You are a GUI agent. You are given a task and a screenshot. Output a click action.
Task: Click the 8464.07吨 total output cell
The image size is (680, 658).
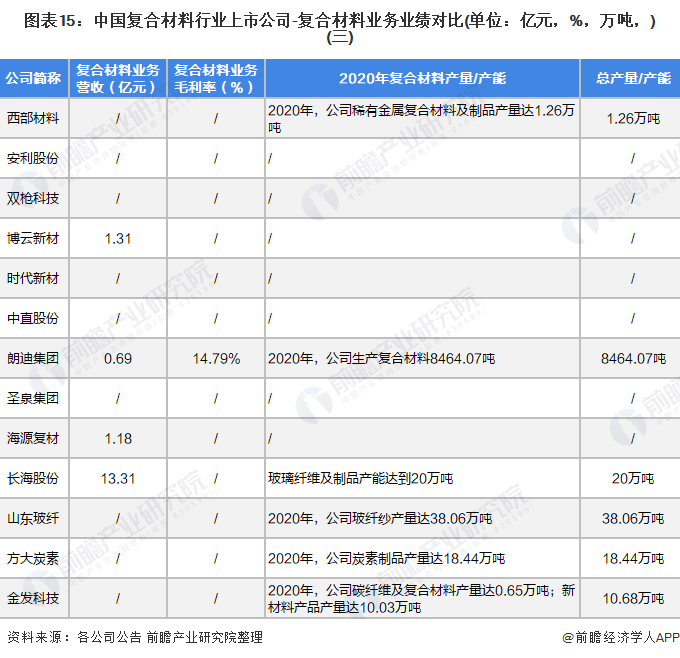(x=633, y=358)
